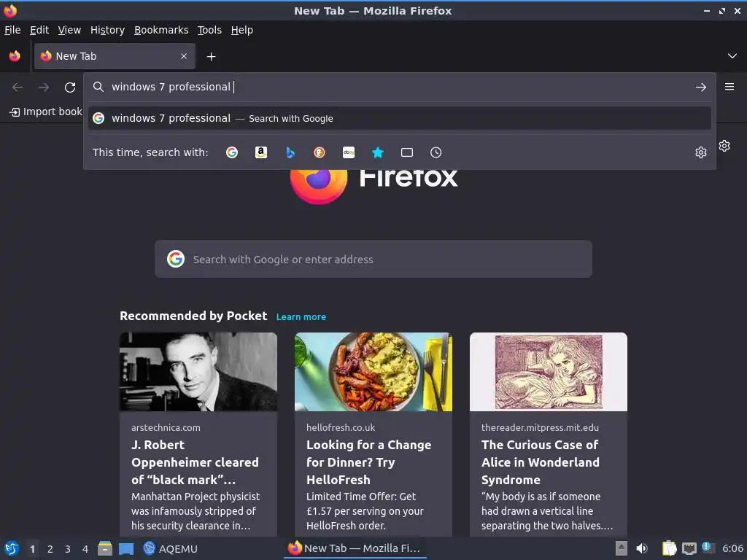Open the Bookmarks menu
The width and height of the screenshot is (747, 560).
pyautogui.click(x=161, y=30)
